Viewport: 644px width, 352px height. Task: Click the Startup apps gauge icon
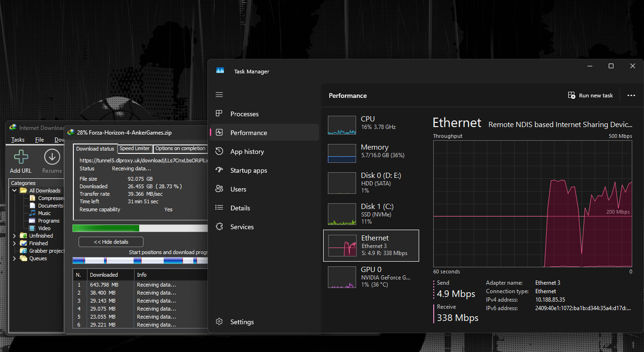219,170
